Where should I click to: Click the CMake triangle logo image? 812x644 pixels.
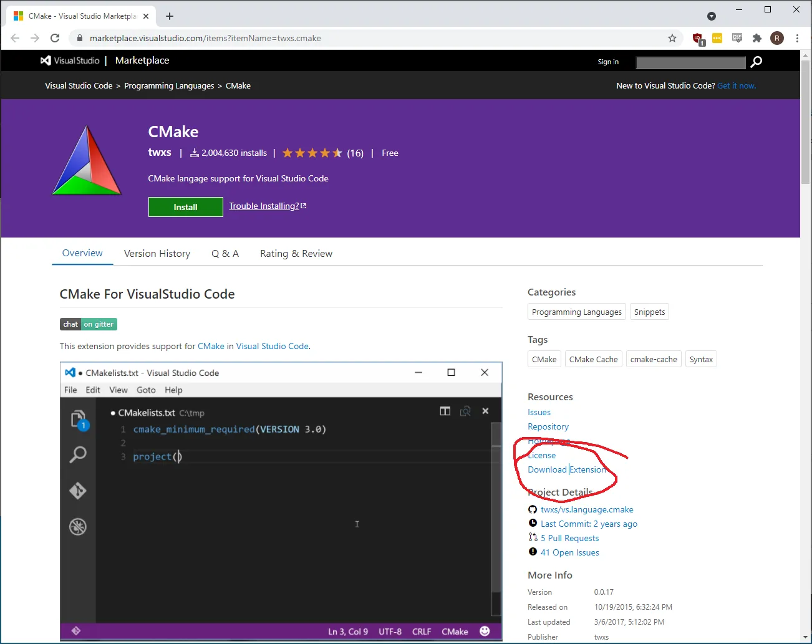[x=87, y=160]
